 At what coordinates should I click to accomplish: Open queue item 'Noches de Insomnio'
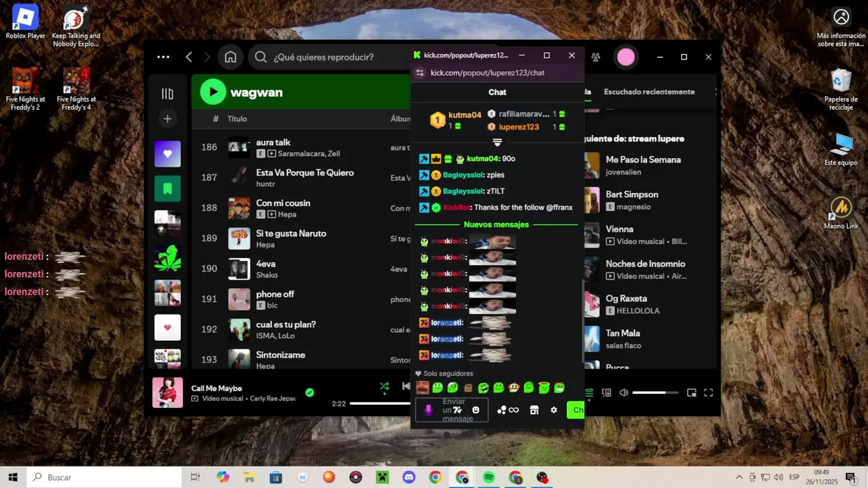[646, 264]
